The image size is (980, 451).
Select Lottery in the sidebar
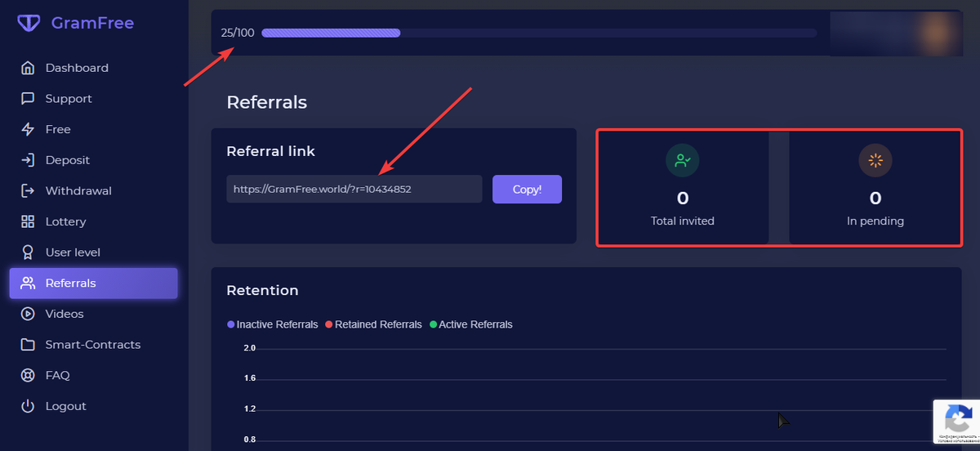93,221
